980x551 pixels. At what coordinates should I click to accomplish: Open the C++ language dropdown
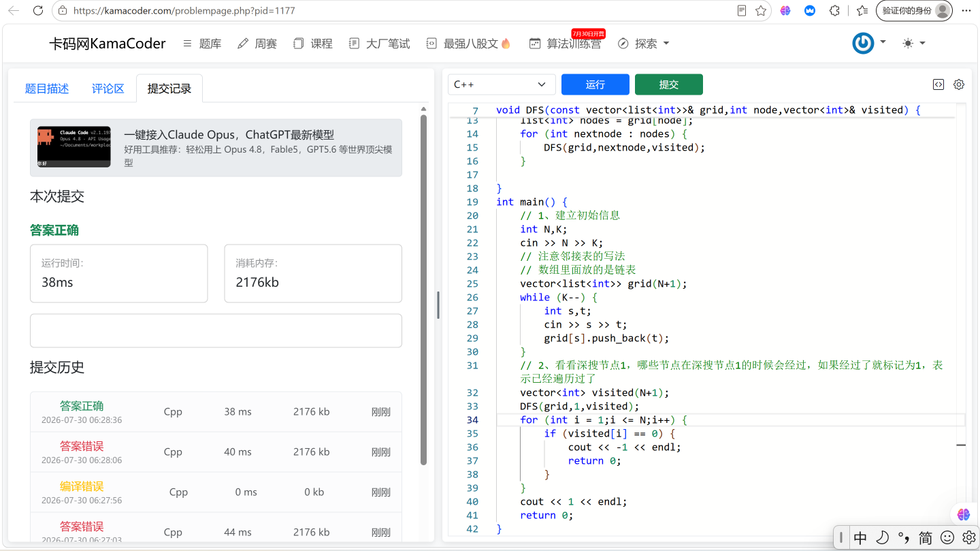tap(502, 84)
